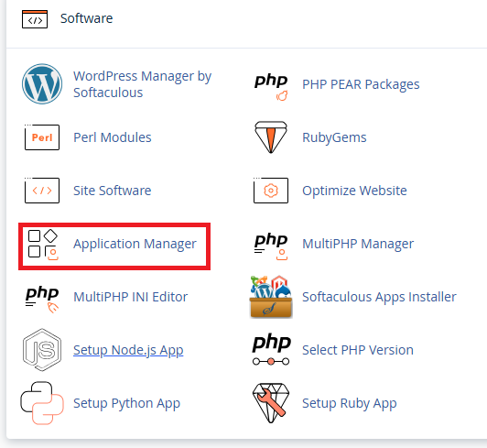The width and height of the screenshot is (487, 448).
Task: Open PHP PEAR Packages link
Action: coord(361,84)
